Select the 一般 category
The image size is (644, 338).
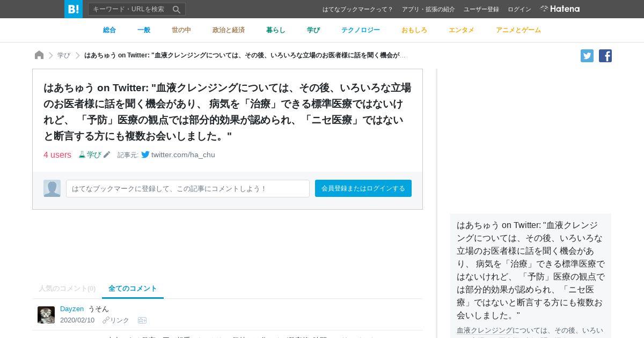pos(144,30)
